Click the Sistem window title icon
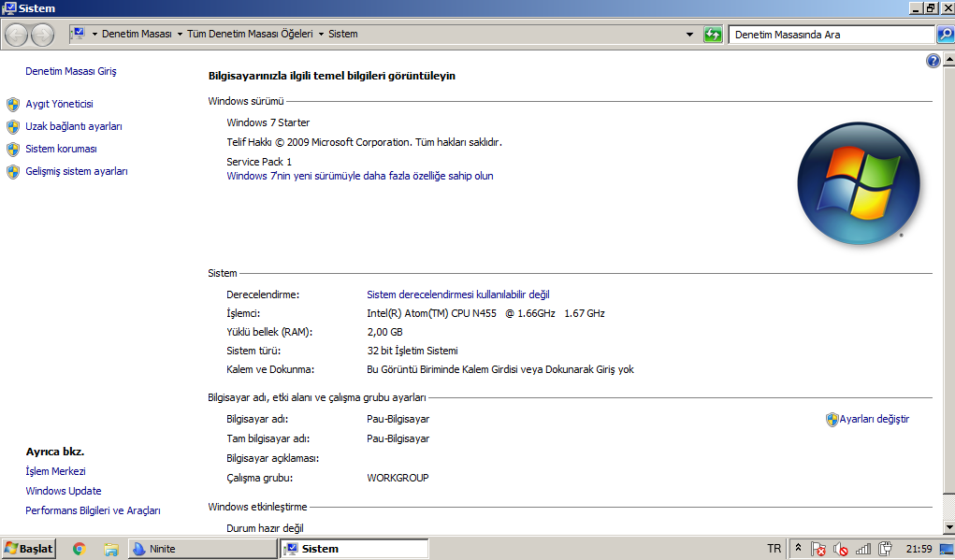Viewport: 955px width, 560px height. point(8,7)
